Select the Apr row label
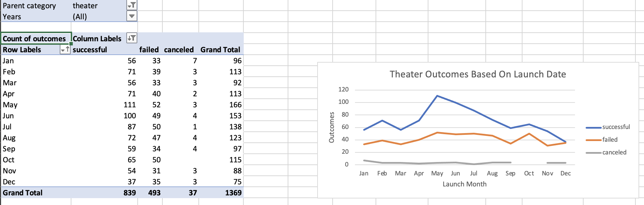The height and width of the screenshot is (205, 644). [9, 94]
